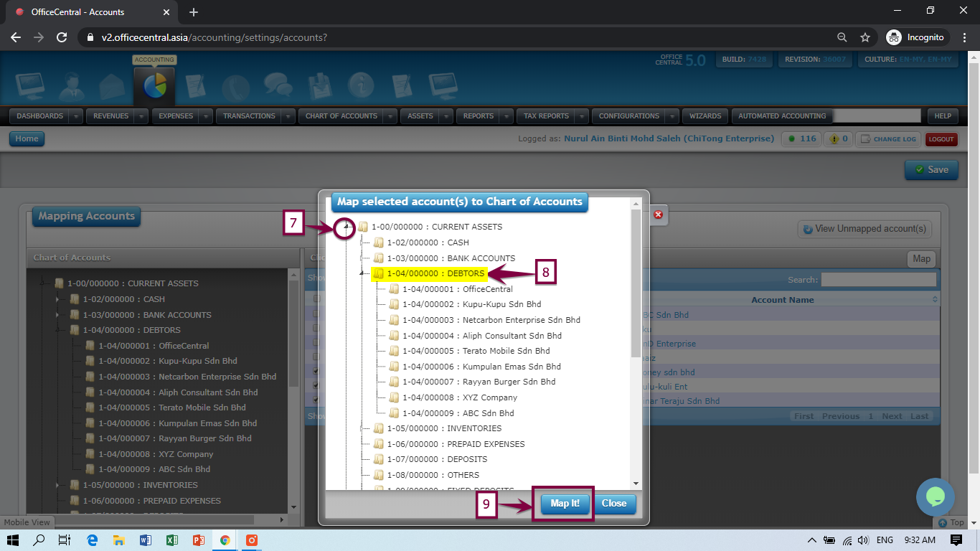Viewport: 980px width, 551px height.
Task: Expand 1-05/000000 INVENTORIES node in dialog tree
Action: (362, 428)
